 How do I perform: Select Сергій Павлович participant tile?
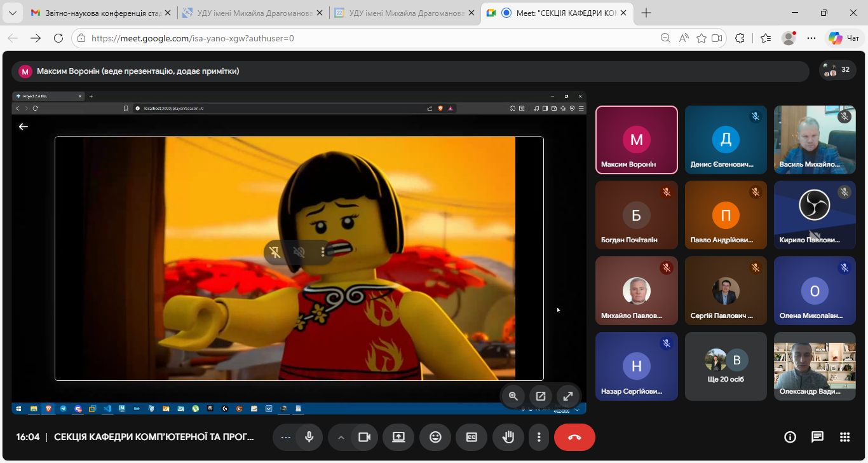pyautogui.click(x=726, y=291)
